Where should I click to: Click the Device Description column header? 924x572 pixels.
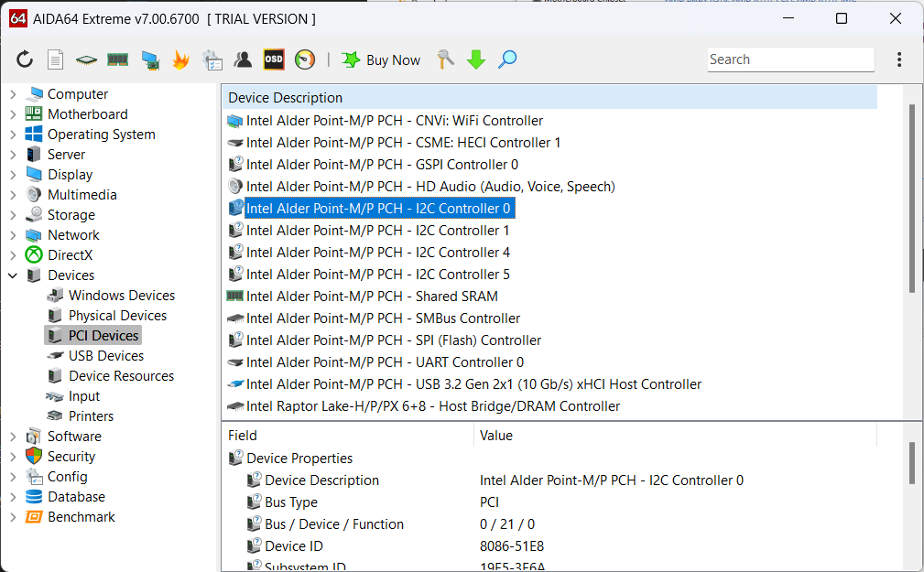point(549,98)
